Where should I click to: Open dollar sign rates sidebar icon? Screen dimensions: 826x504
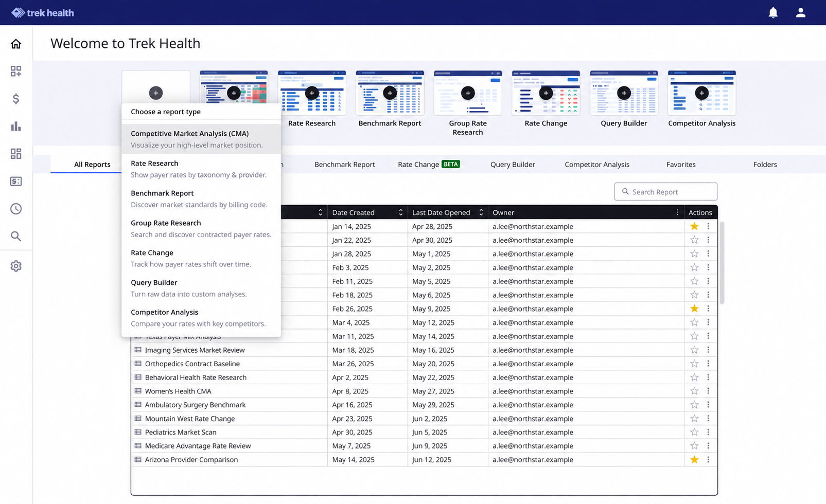[x=16, y=99]
